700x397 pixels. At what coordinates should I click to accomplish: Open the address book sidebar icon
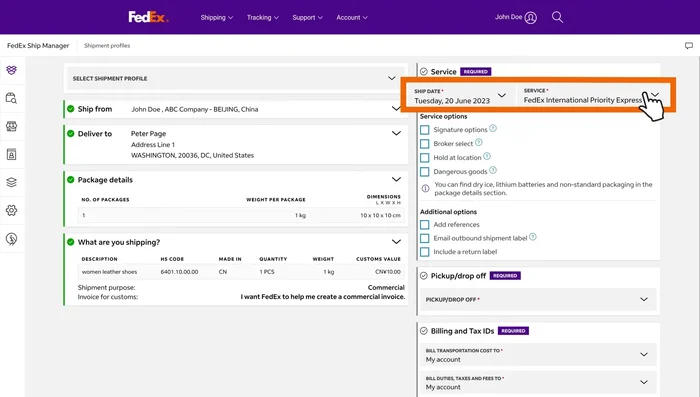[12, 155]
